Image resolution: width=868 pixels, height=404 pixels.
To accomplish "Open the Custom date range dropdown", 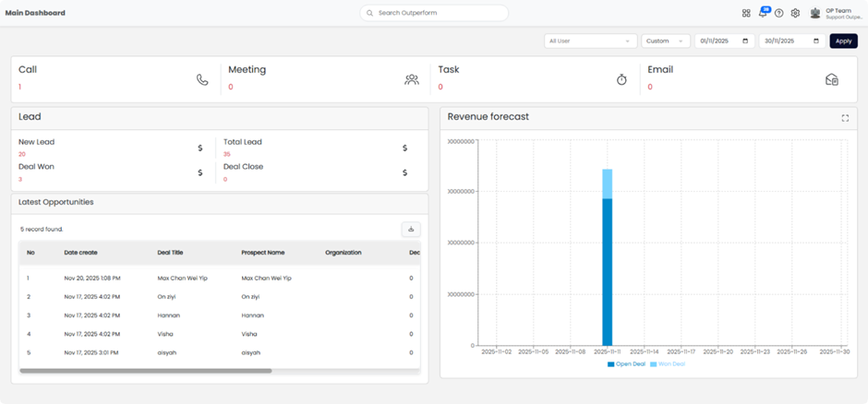I will pyautogui.click(x=666, y=41).
